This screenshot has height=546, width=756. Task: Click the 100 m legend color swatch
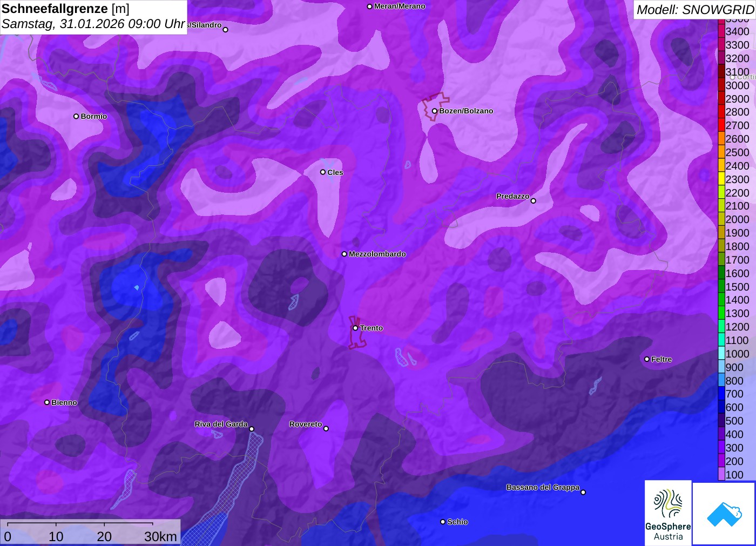pos(721,475)
